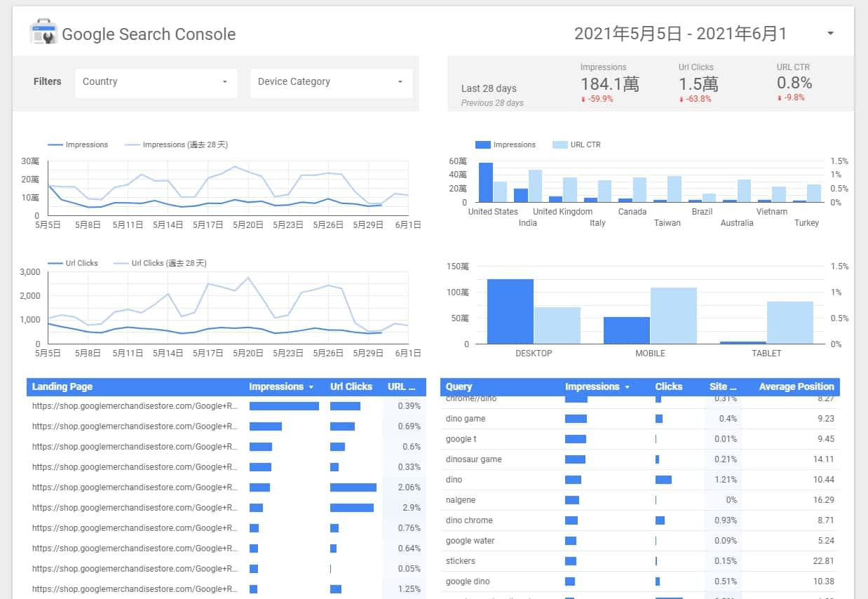Click the sort arrow beside Query table Impressions
The height and width of the screenshot is (599, 868).
coord(627,387)
